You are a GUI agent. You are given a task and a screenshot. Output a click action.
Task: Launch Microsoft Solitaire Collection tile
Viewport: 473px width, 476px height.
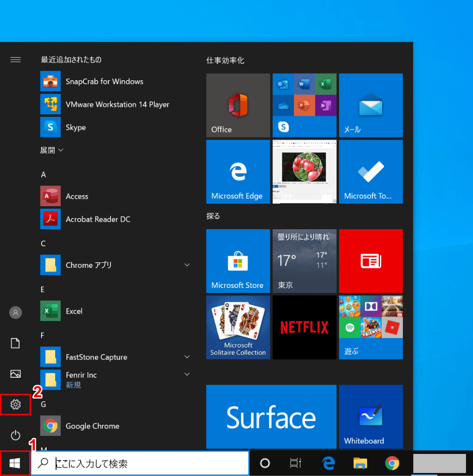238,327
